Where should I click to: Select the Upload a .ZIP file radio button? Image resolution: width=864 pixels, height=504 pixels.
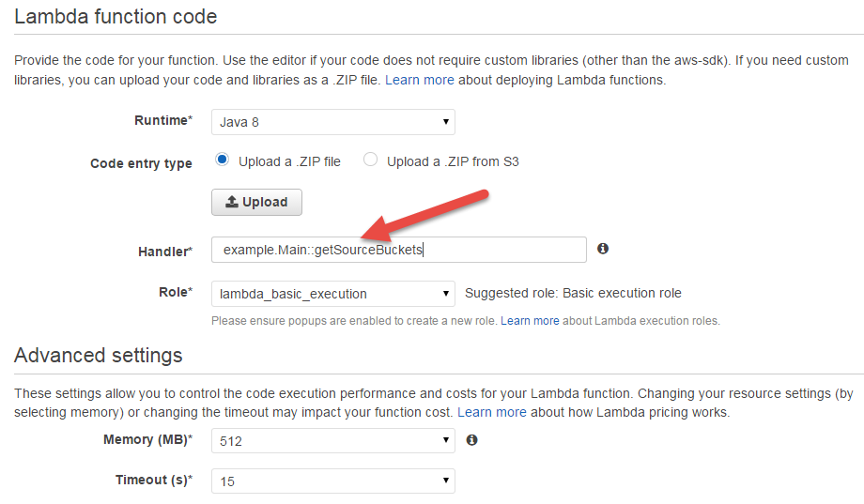point(222,160)
